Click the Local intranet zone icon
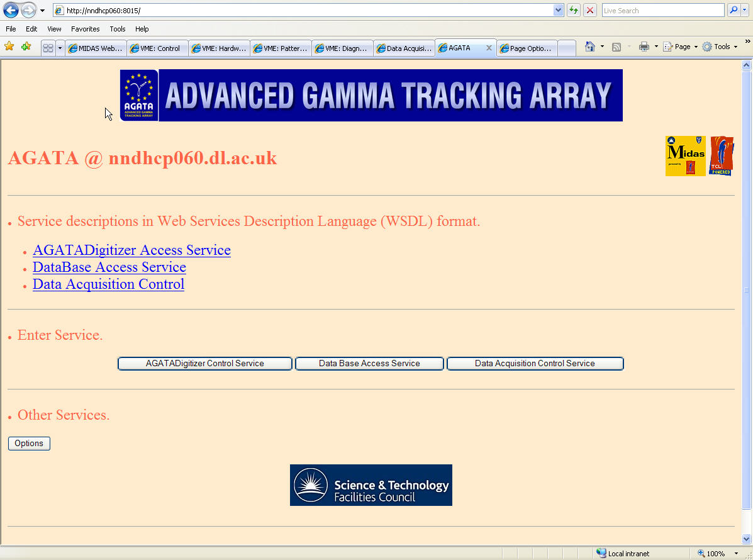 [601, 553]
